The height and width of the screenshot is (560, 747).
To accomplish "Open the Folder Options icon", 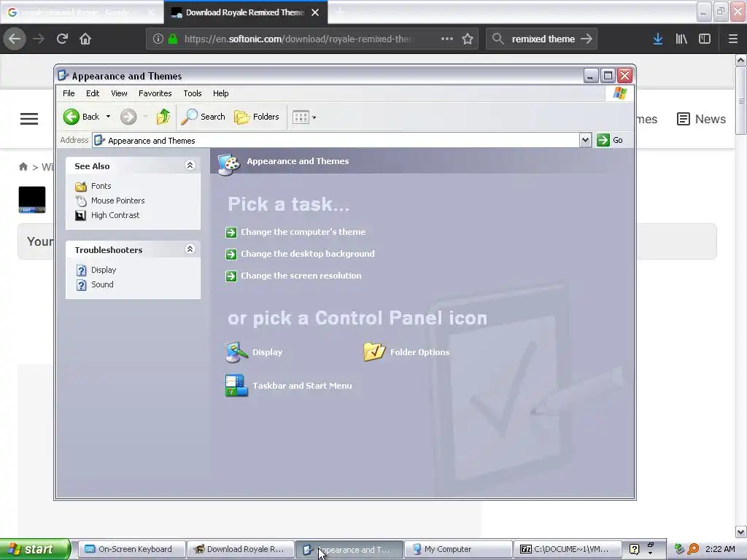I will pyautogui.click(x=406, y=352).
